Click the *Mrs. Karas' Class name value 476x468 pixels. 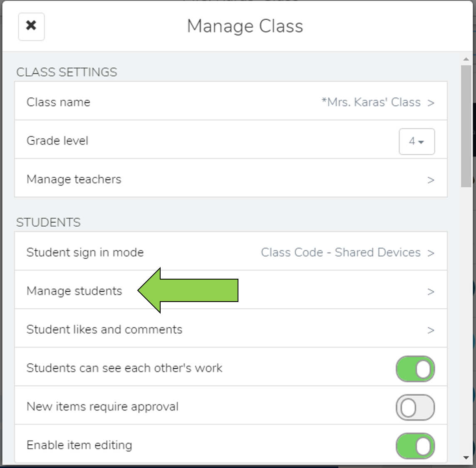click(371, 102)
